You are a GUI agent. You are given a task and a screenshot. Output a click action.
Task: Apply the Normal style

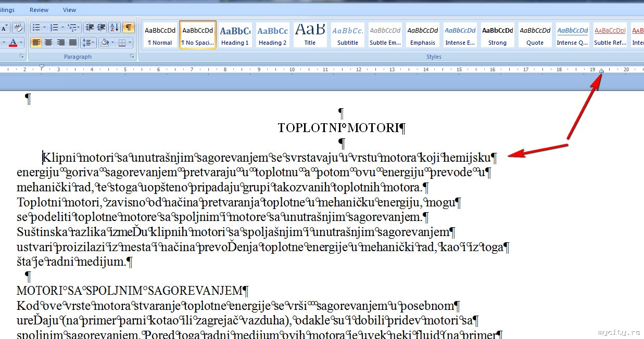click(160, 35)
